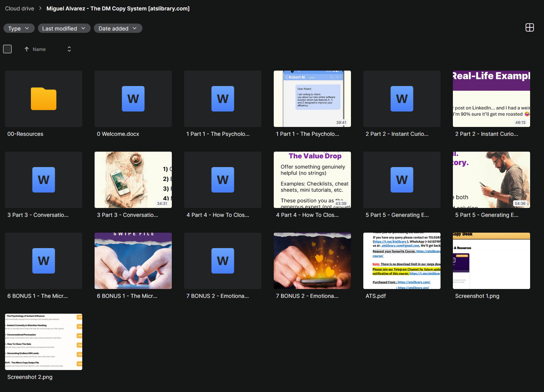Open the 2 Part 2 Word document icon
This screenshot has height=392, width=544.
[402, 99]
